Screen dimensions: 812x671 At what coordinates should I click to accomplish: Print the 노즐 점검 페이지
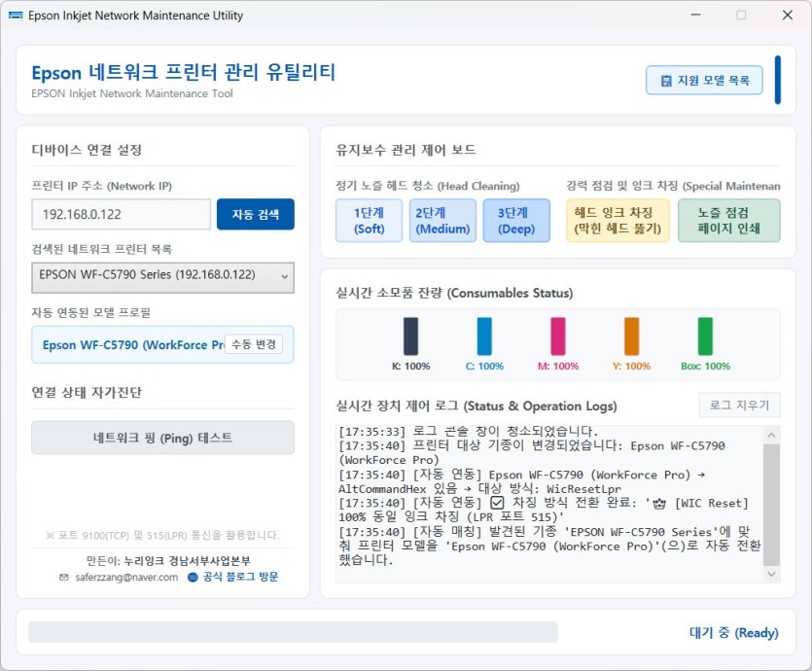pyautogui.click(x=728, y=221)
